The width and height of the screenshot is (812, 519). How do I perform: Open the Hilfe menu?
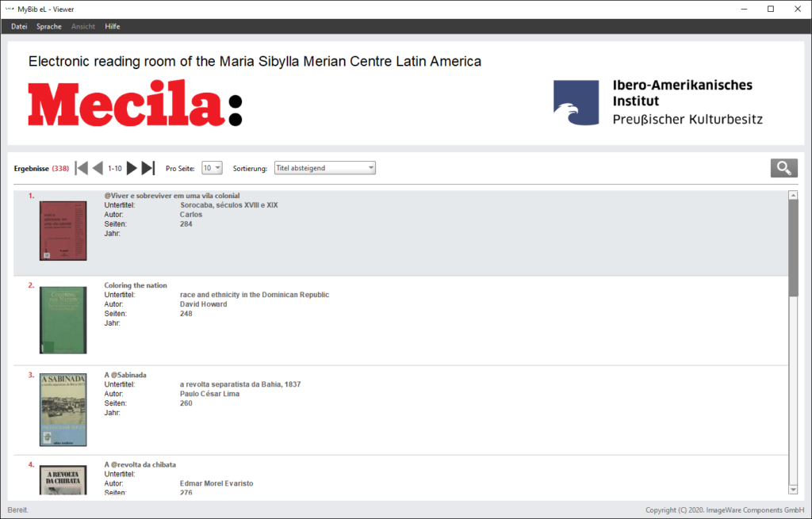(x=112, y=26)
